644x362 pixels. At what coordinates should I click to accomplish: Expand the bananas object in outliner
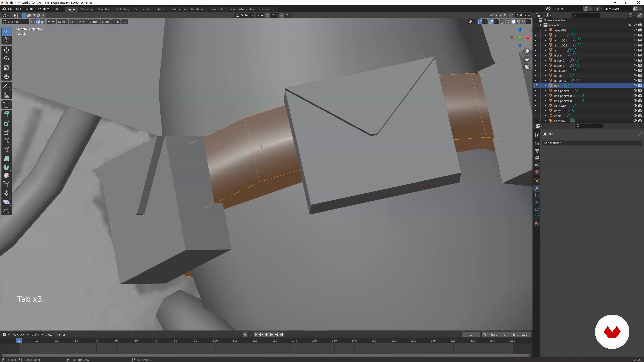pos(546,81)
